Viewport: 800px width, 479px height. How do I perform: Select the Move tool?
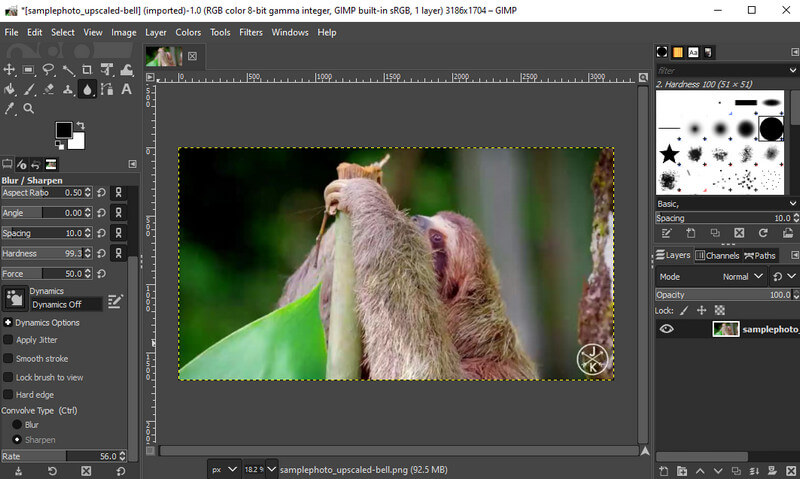[x=9, y=69]
